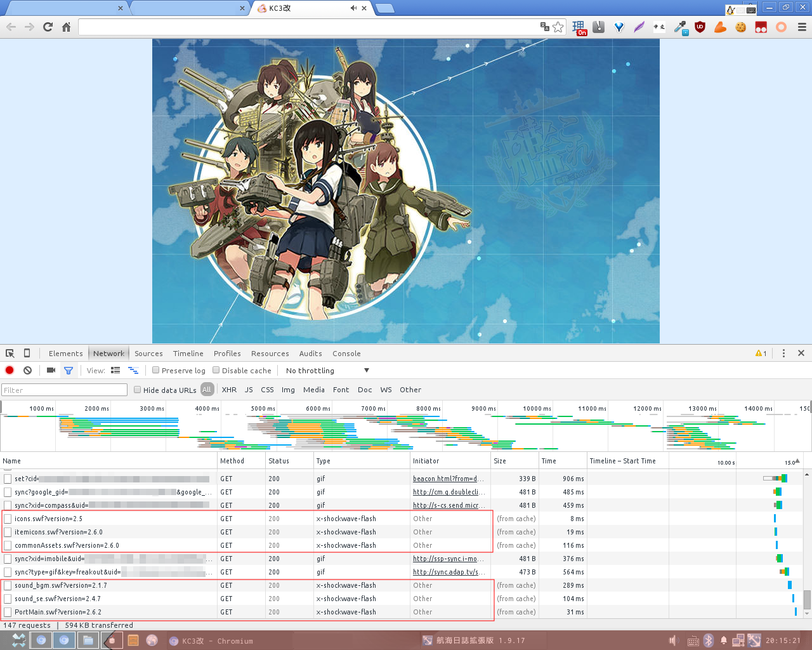
Task: Open the cookie editor extension
Action: (x=740, y=27)
